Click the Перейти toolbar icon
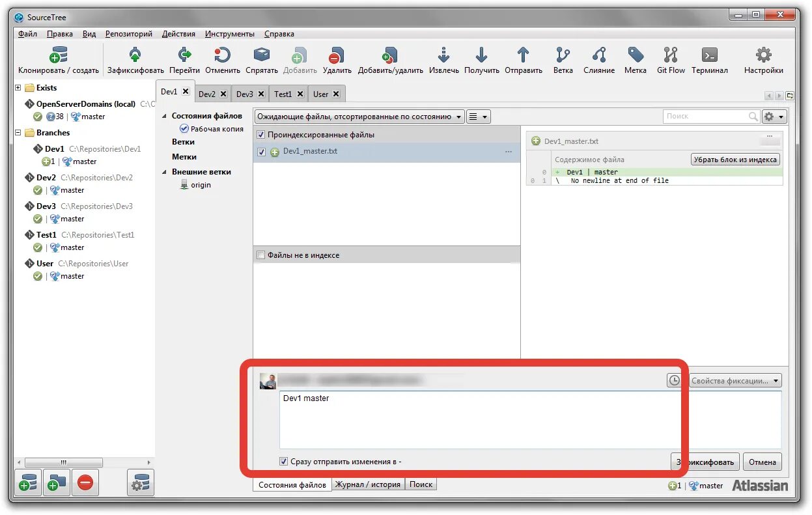The height and width of the screenshot is (515, 812). coord(185,55)
